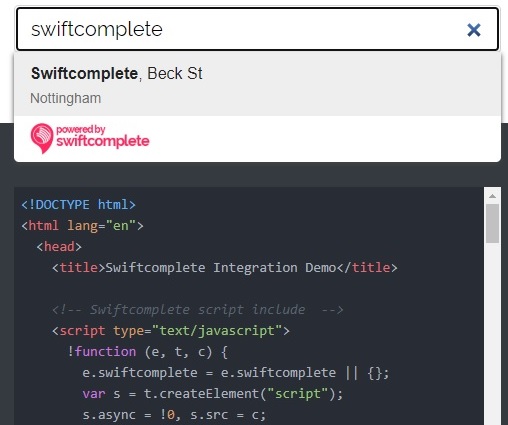Click the scrollbar track below the thumb
508x425 pixels.
click(492, 333)
